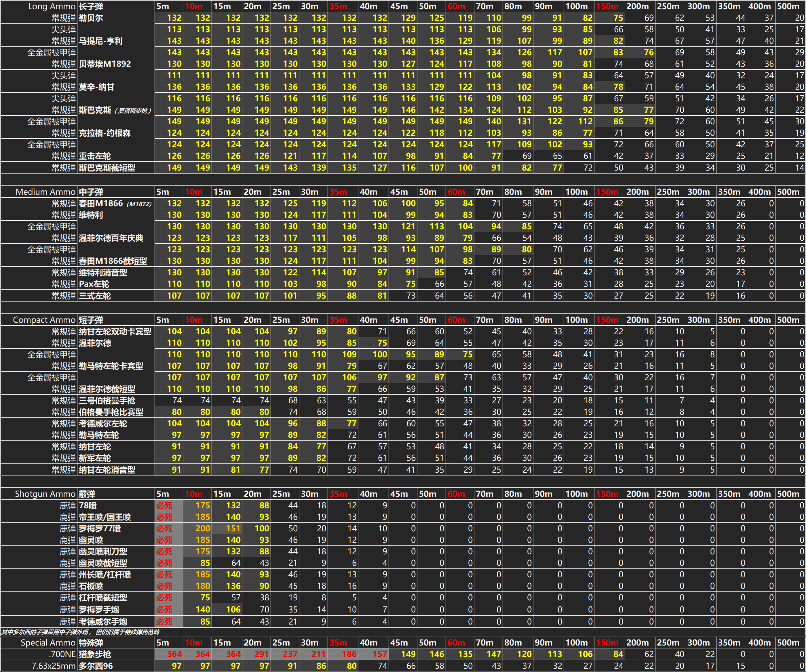Click the 78喷 shotgun name cell
The height and width of the screenshot is (672, 806).
coord(116,505)
